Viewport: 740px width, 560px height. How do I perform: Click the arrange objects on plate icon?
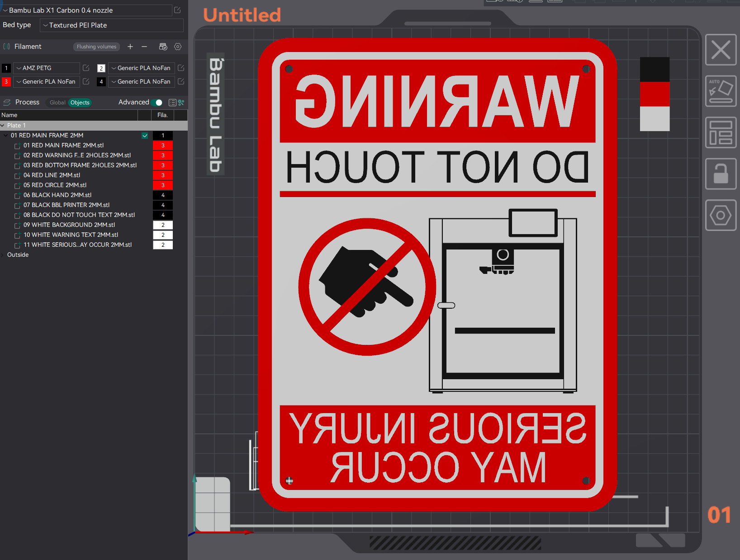tap(721, 132)
